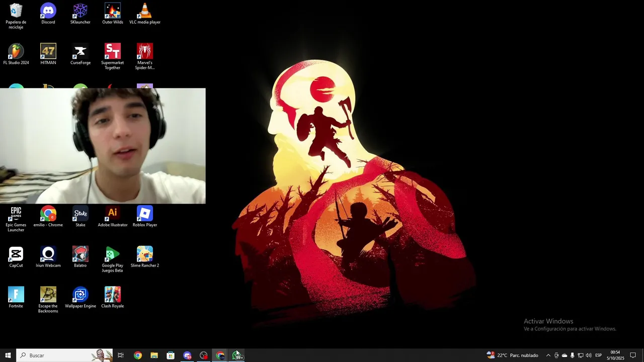
Task: Open the Windows Start menu
Action: [x=8, y=355]
